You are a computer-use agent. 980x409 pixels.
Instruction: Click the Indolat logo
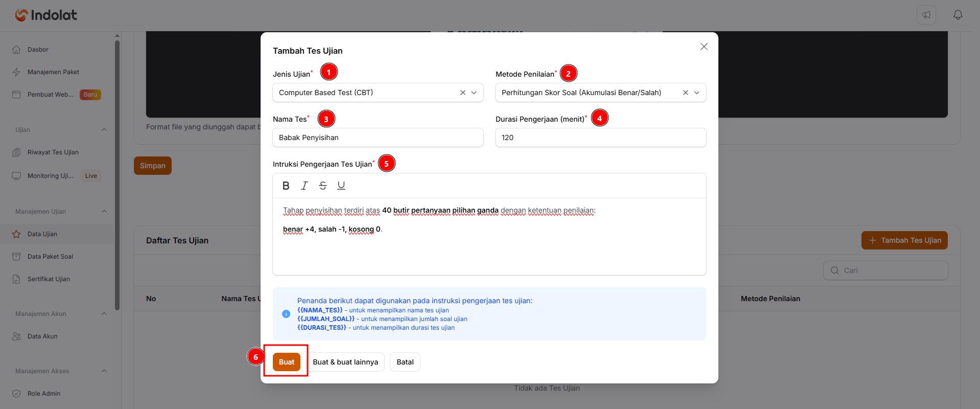click(x=46, y=15)
